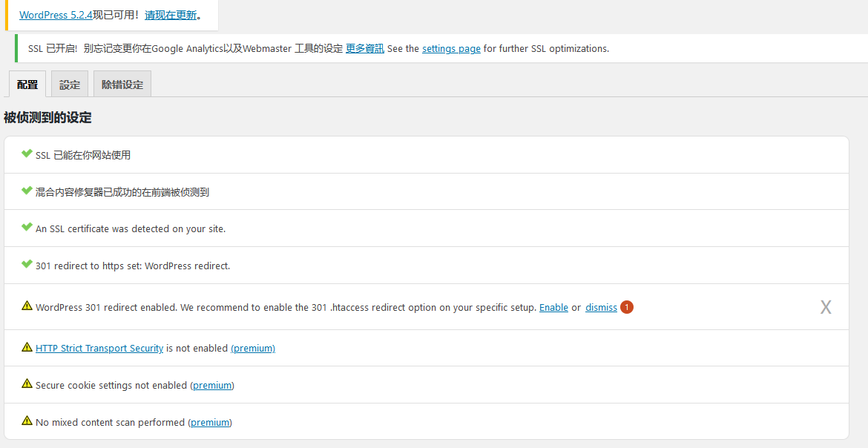
Task: Open the HTTP Strict Transport Security link
Action: 99,349
